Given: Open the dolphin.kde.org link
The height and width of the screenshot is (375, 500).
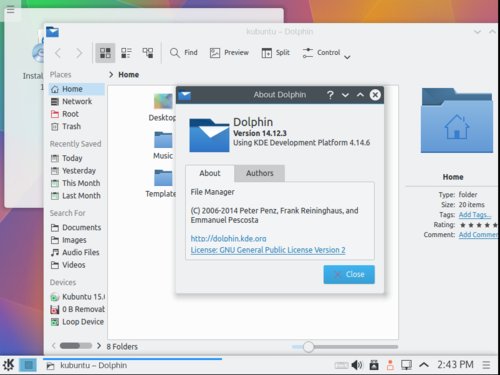Looking at the screenshot, I should (x=228, y=238).
